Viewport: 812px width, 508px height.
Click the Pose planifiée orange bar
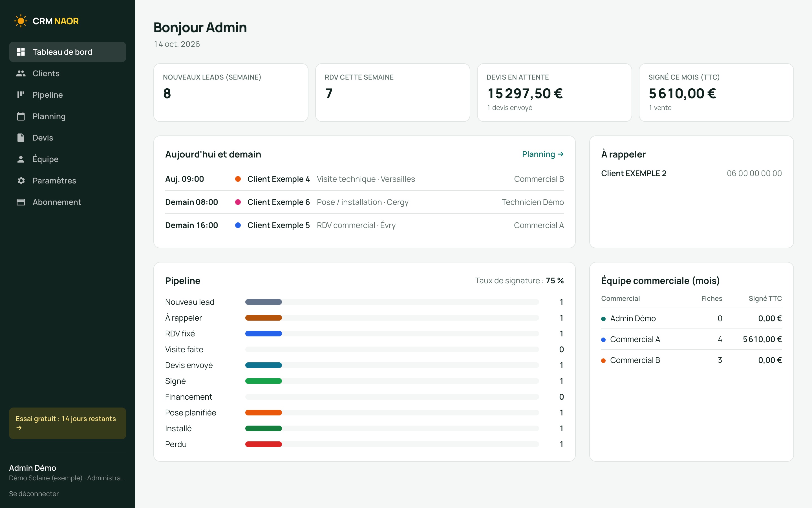(263, 413)
